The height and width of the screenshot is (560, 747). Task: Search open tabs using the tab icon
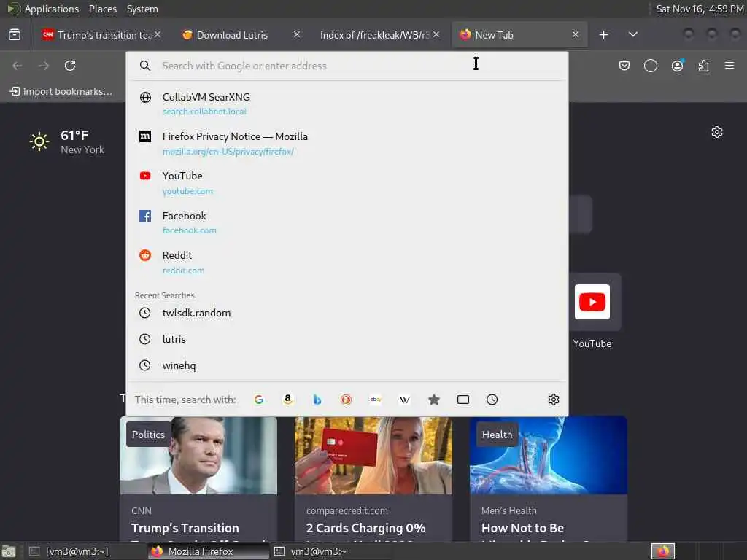(463, 400)
